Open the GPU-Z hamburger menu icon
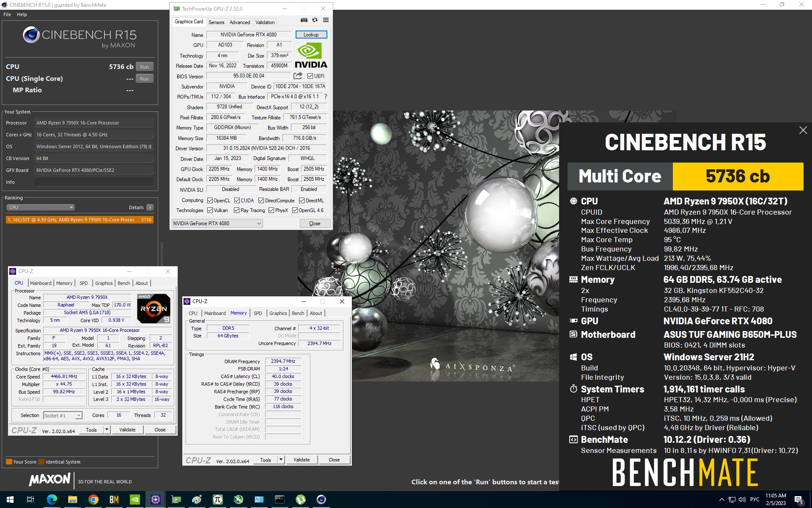The width and height of the screenshot is (812, 508). pos(326,20)
